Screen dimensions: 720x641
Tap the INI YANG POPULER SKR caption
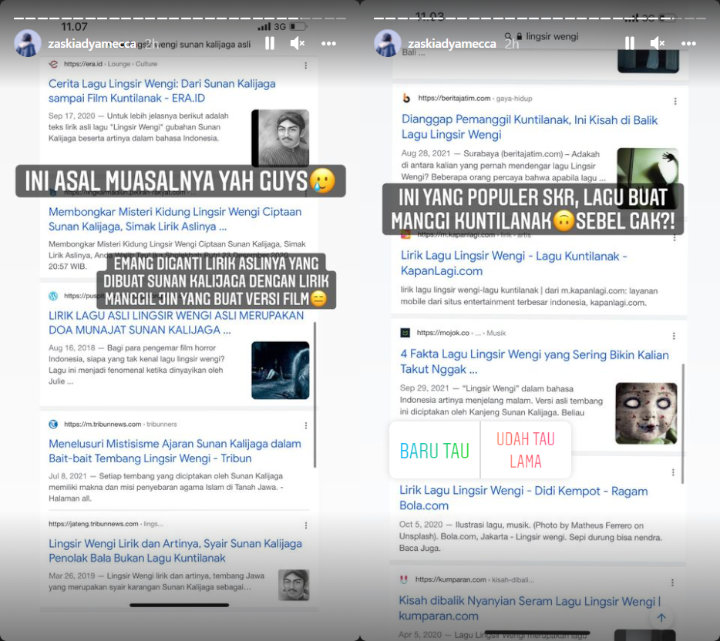pos(533,209)
